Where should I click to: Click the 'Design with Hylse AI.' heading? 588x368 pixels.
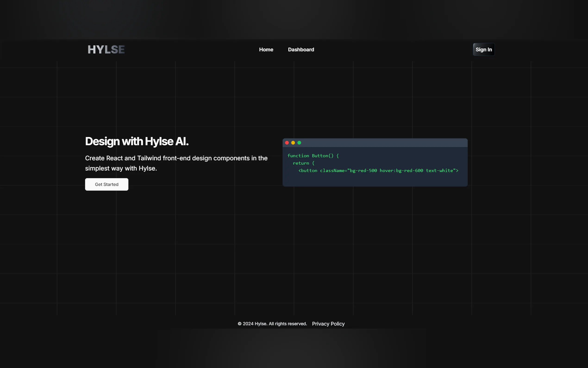point(137,141)
